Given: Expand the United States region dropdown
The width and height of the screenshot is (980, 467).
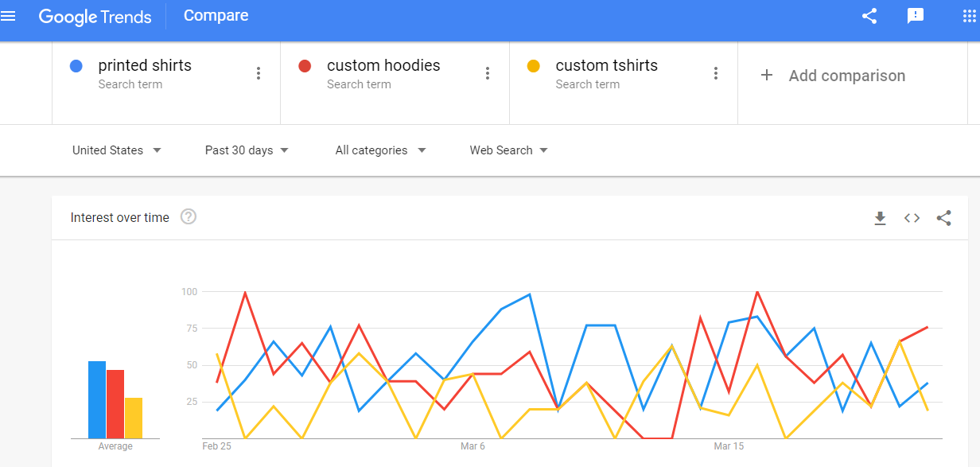Looking at the screenshot, I should pyautogui.click(x=117, y=150).
